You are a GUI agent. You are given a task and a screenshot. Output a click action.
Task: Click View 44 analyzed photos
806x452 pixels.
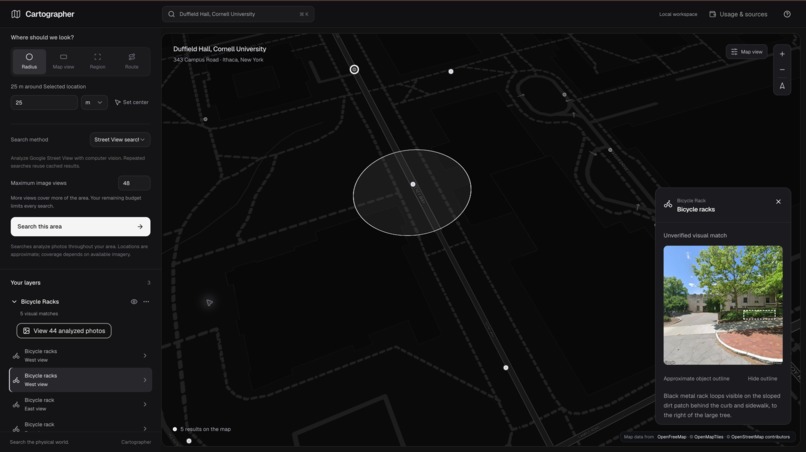[x=64, y=331]
